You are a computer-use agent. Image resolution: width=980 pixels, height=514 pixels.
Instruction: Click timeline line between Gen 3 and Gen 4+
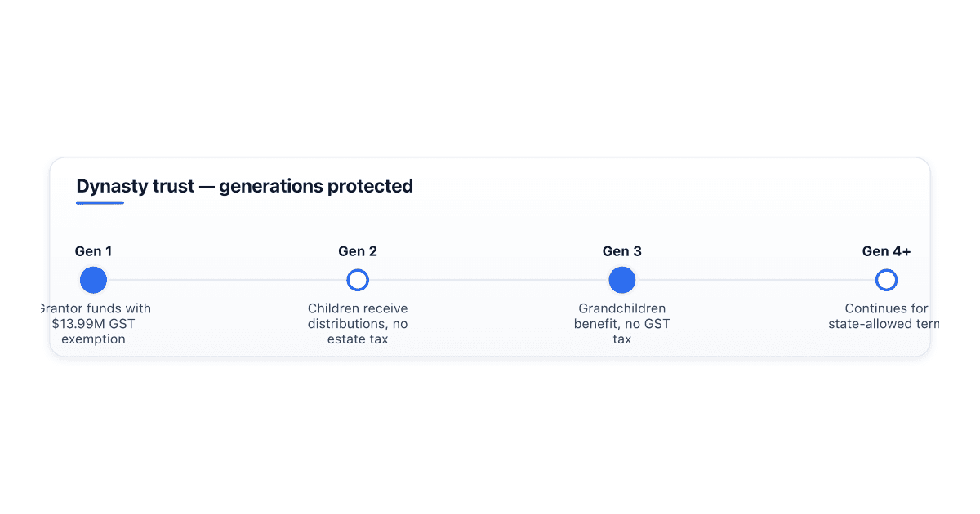coord(755,280)
